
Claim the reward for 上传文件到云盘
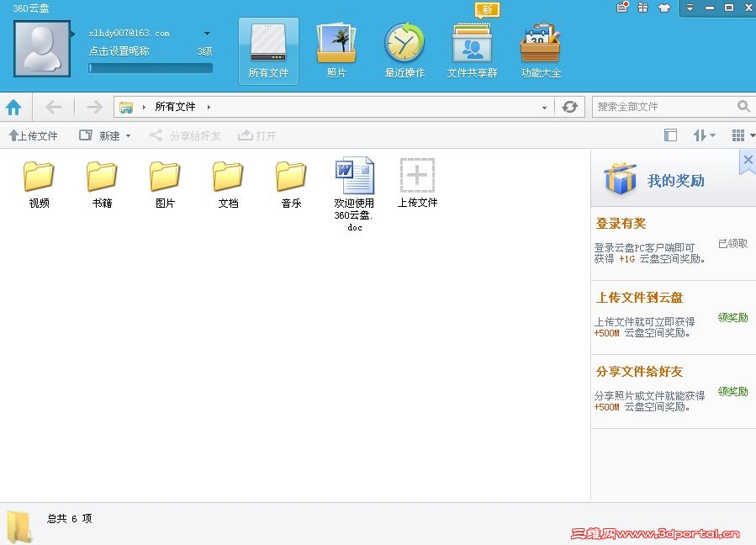(x=732, y=317)
